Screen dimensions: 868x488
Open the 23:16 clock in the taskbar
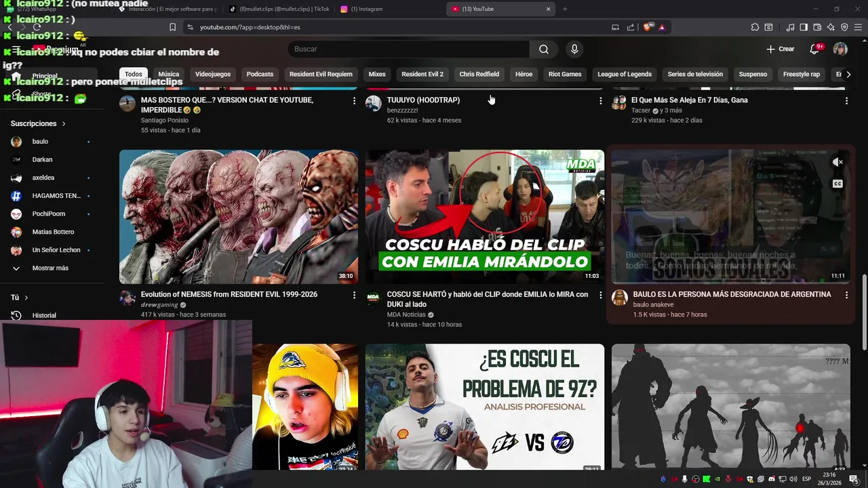coord(829,479)
